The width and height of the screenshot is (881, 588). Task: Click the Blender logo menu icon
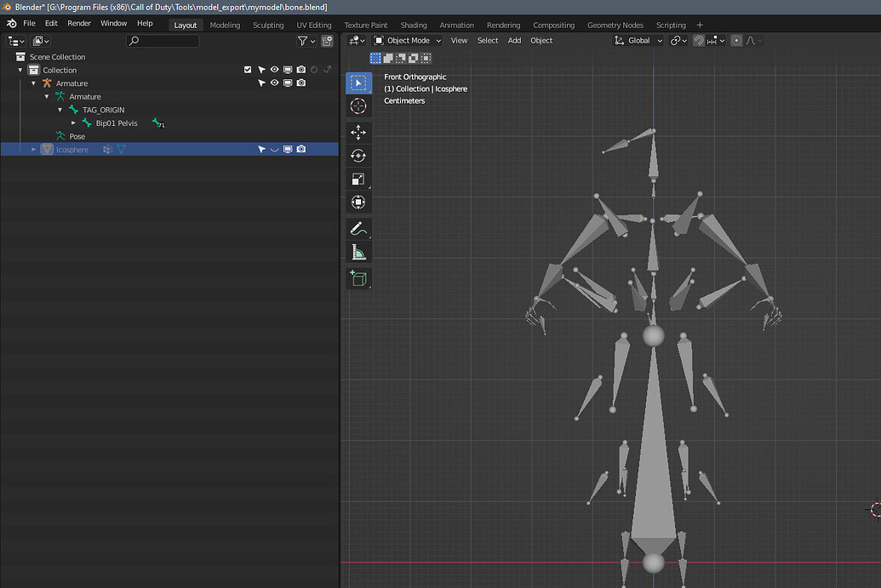pyautogui.click(x=11, y=24)
